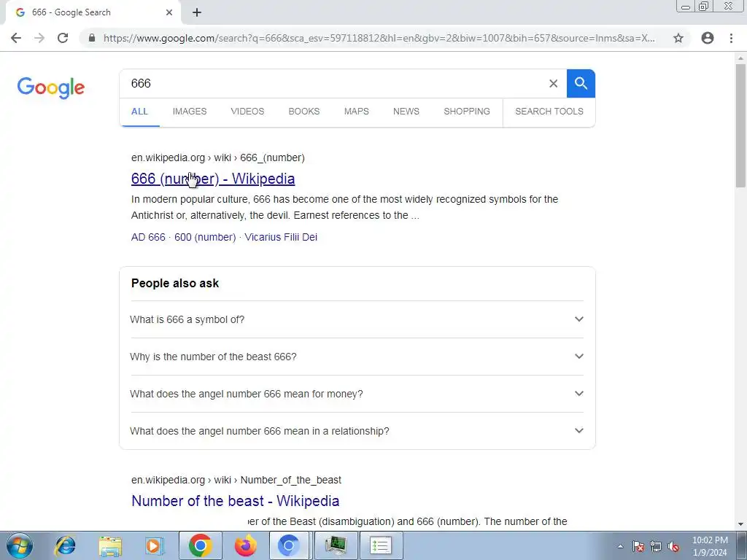The image size is (747, 560).
Task: Open the list application in the taskbar
Action: click(381, 545)
